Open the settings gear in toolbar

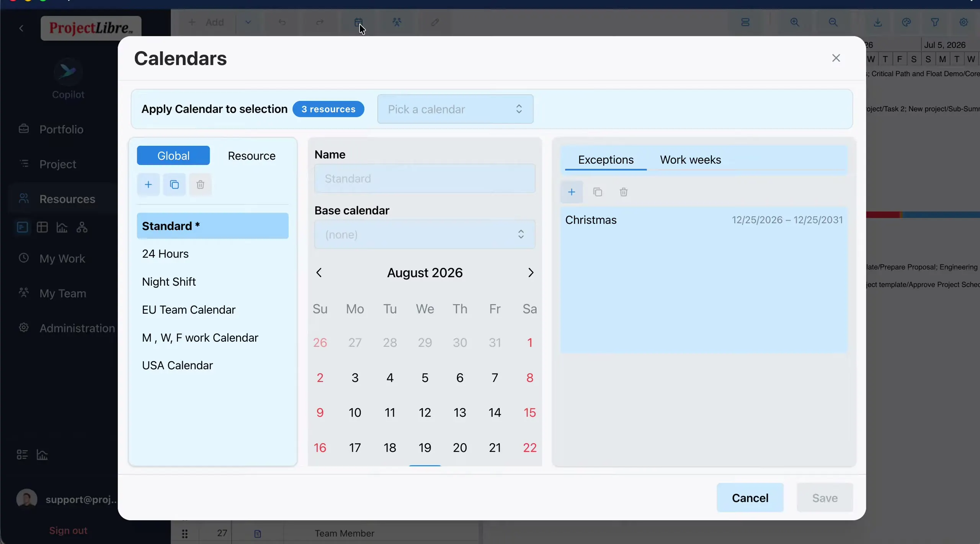click(964, 22)
